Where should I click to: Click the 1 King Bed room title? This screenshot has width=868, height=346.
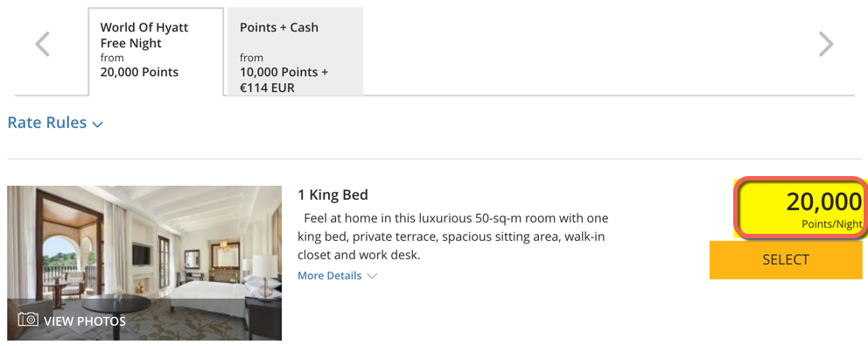(x=332, y=194)
